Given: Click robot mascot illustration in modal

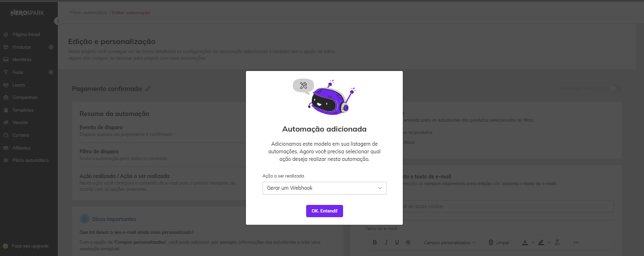Looking at the screenshot, I should [324, 97].
